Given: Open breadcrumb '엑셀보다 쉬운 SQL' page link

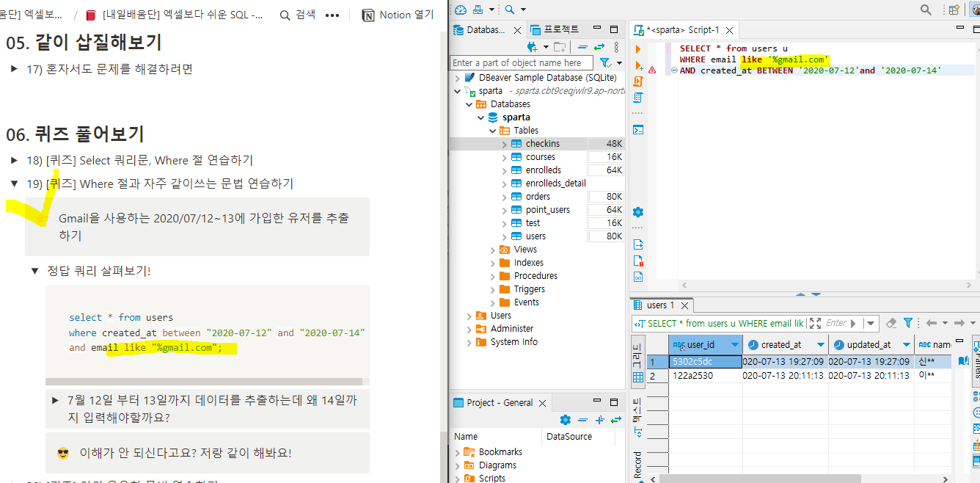Looking at the screenshot, I should [x=175, y=15].
